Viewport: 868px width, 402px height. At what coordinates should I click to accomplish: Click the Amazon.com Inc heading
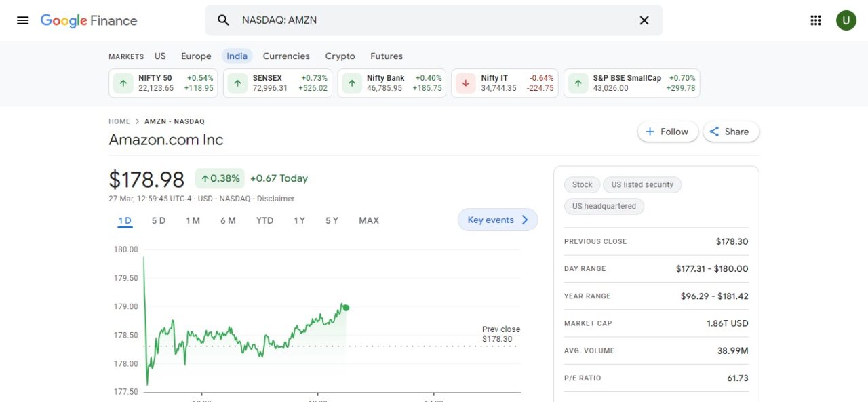(166, 140)
